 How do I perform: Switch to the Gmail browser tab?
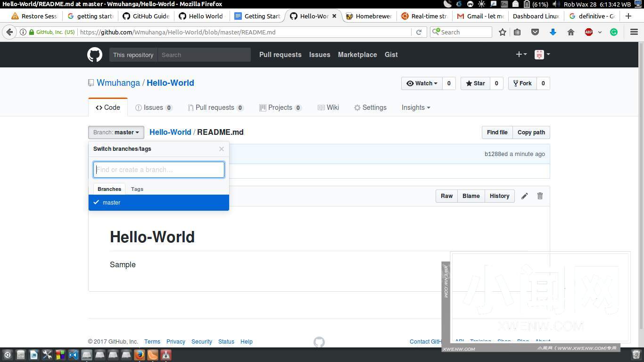coord(480,16)
